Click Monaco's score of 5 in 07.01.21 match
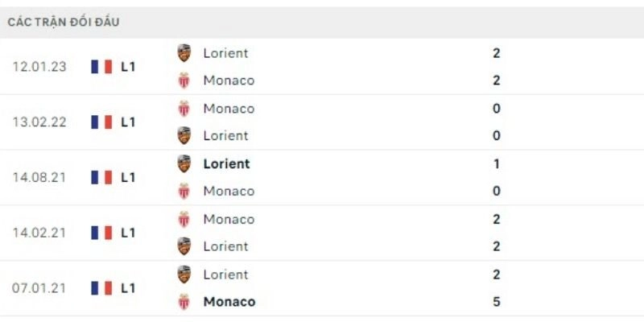This screenshot has width=644, height=322. click(x=497, y=302)
